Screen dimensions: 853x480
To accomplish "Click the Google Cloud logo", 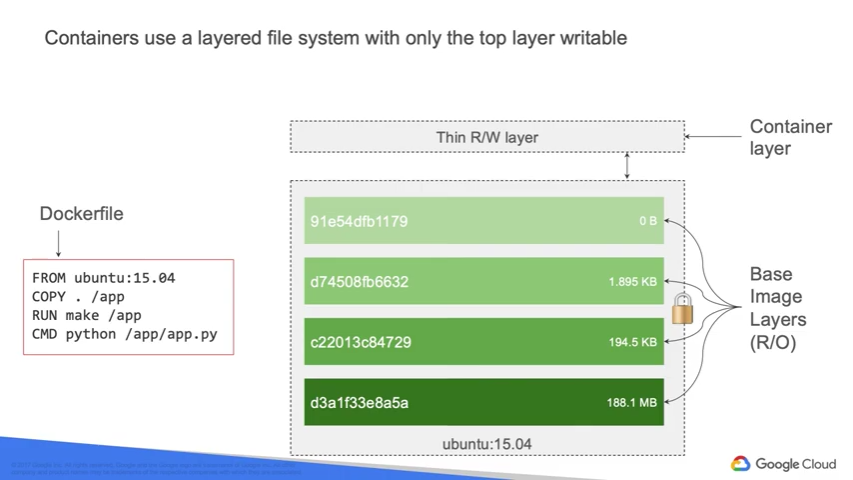I will (783, 464).
